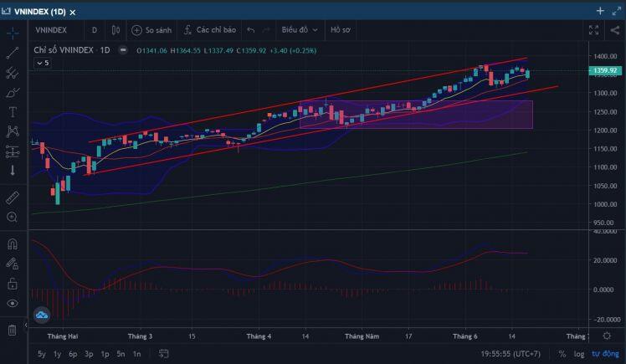Select the ruler measure tool
Viewport: 626px width, 364px height.
tap(13, 197)
